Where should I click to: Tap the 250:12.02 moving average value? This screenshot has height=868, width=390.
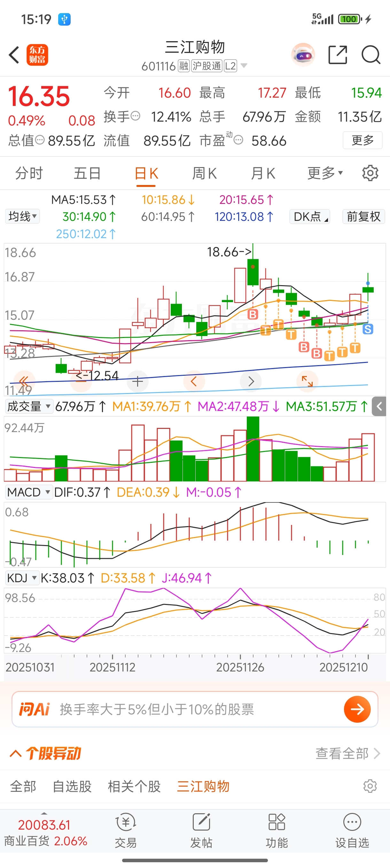(x=86, y=234)
